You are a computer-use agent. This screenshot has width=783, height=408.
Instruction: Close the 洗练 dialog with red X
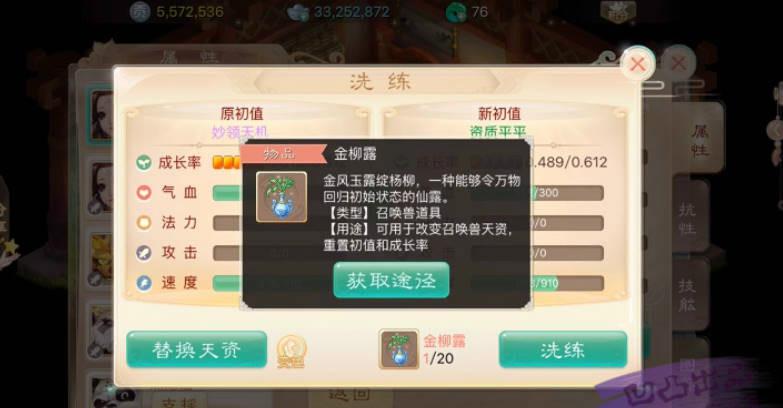coord(638,64)
